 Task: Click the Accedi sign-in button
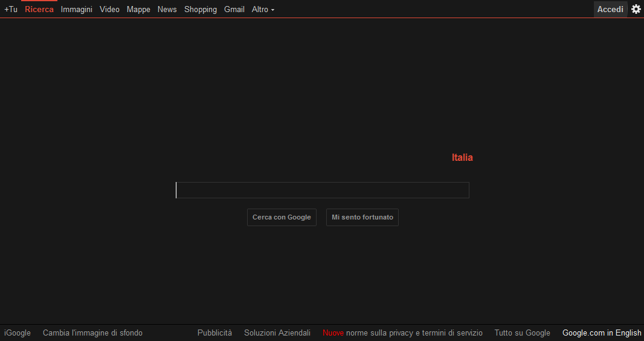(610, 9)
